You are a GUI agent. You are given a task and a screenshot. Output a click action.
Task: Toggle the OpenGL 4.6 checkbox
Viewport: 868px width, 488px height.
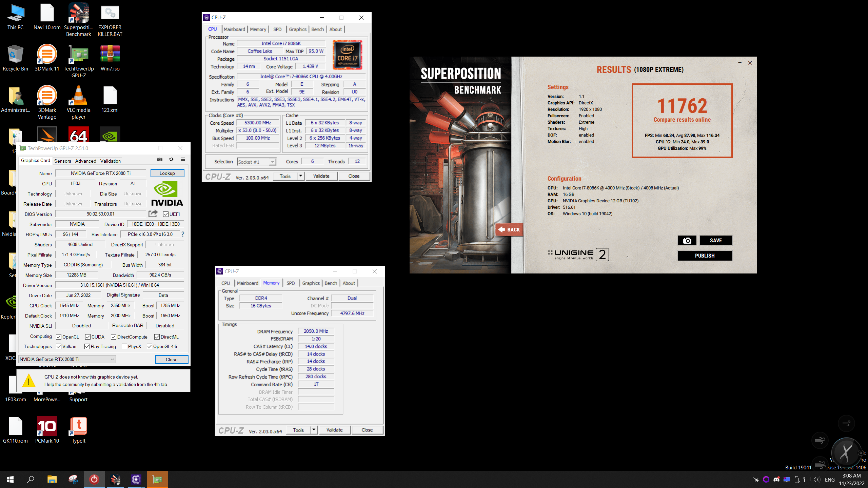tap(150, 346)
